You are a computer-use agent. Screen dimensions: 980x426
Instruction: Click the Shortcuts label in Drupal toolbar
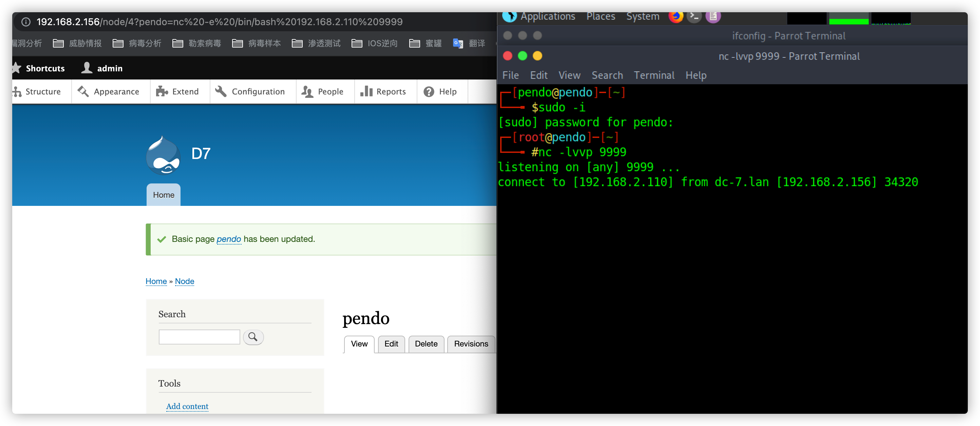point(45,68)
